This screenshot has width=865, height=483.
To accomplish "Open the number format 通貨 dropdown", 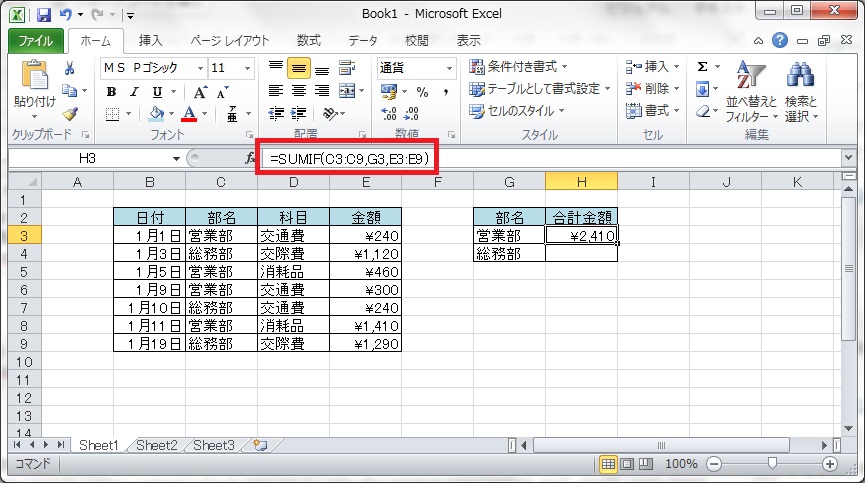I will [x=450, y=68].
